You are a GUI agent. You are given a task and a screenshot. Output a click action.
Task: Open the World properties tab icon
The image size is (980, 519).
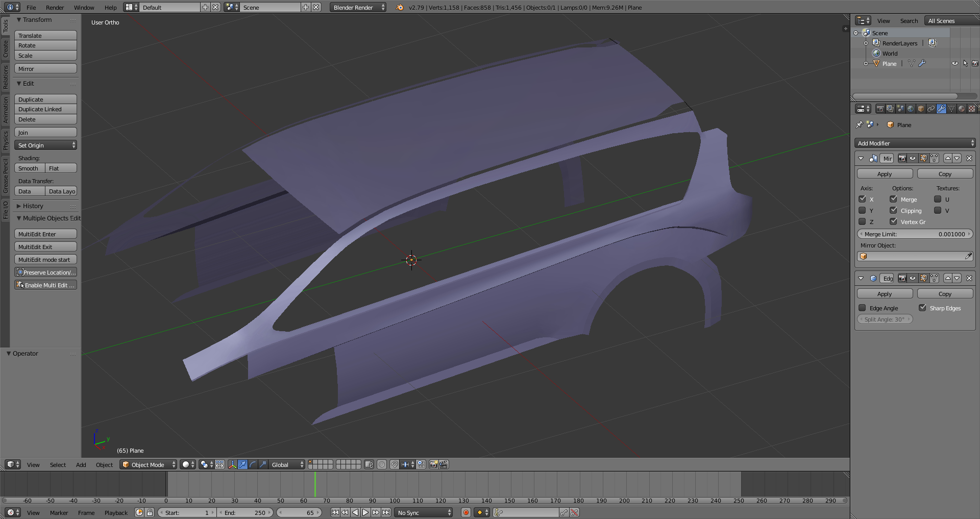911,109
